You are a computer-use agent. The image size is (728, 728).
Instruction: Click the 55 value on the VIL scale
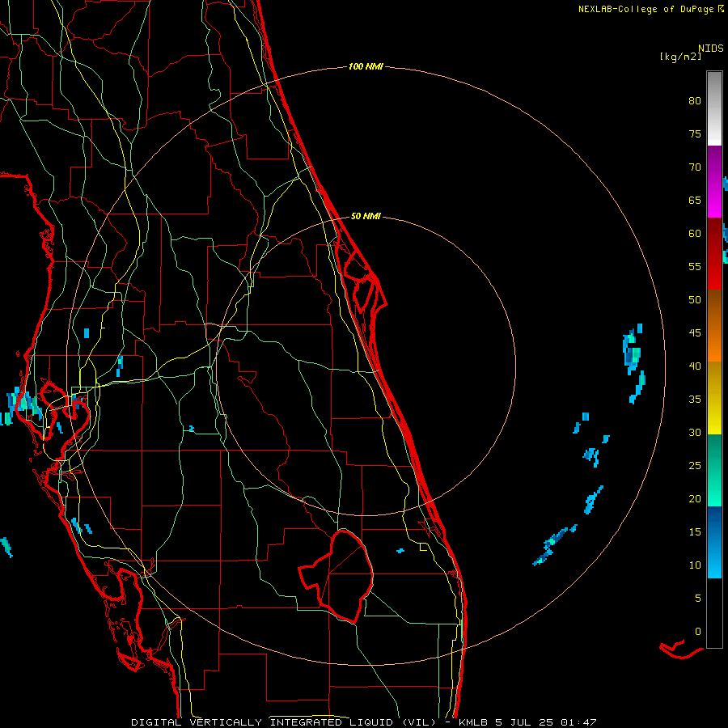695,266
